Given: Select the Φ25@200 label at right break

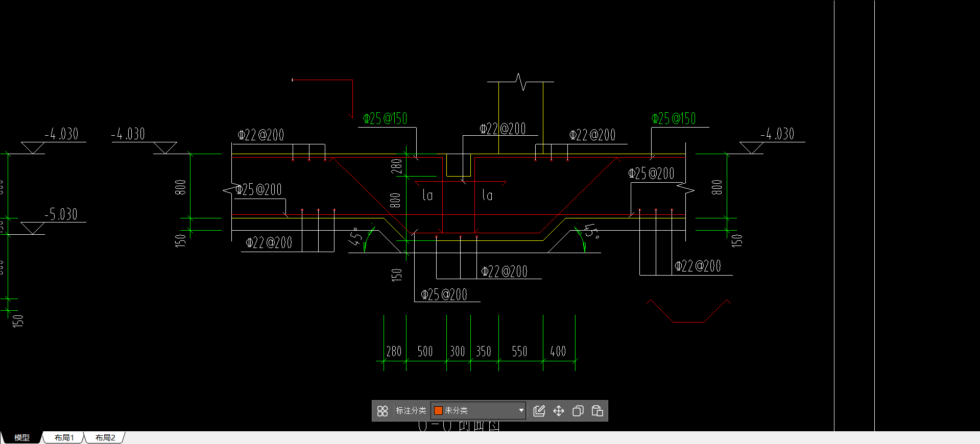Looking at the screenshot, I should (651, 174).
